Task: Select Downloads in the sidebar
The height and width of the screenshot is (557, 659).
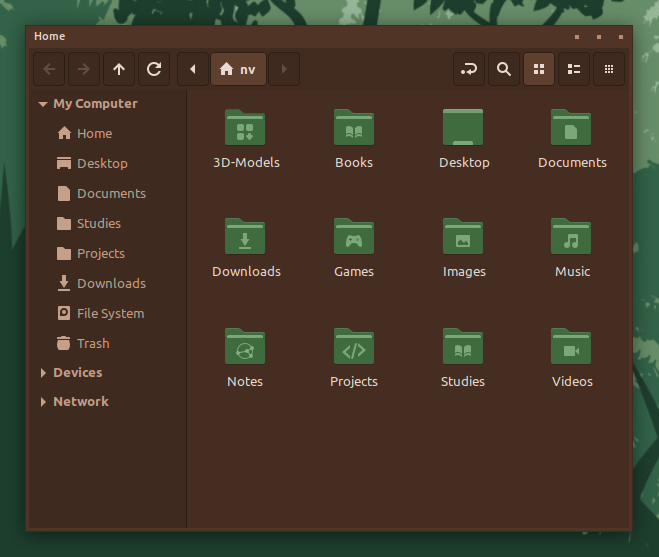Action: click(110, 283)
